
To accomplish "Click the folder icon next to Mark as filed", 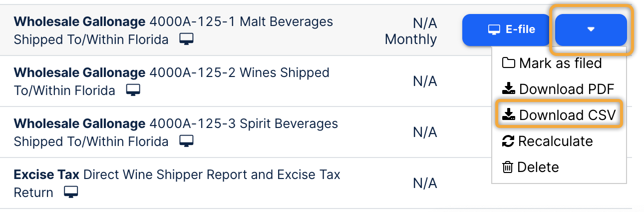I will coord(508,63).
